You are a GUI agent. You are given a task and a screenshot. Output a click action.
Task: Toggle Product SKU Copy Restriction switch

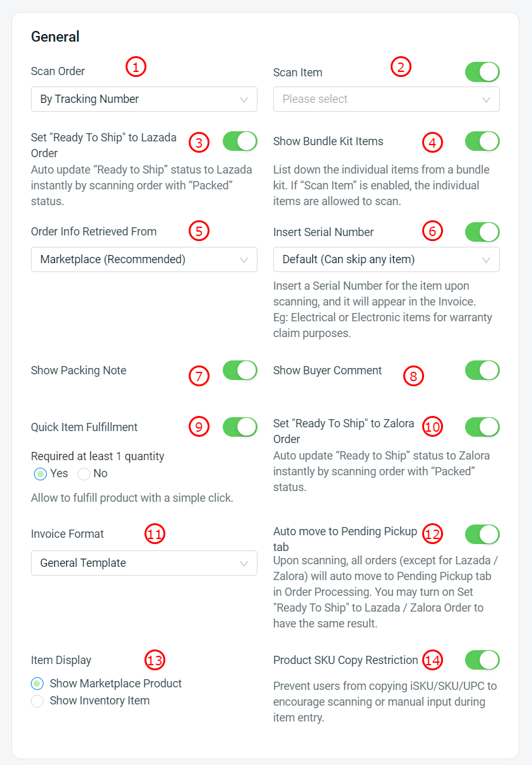click(482, 660)
